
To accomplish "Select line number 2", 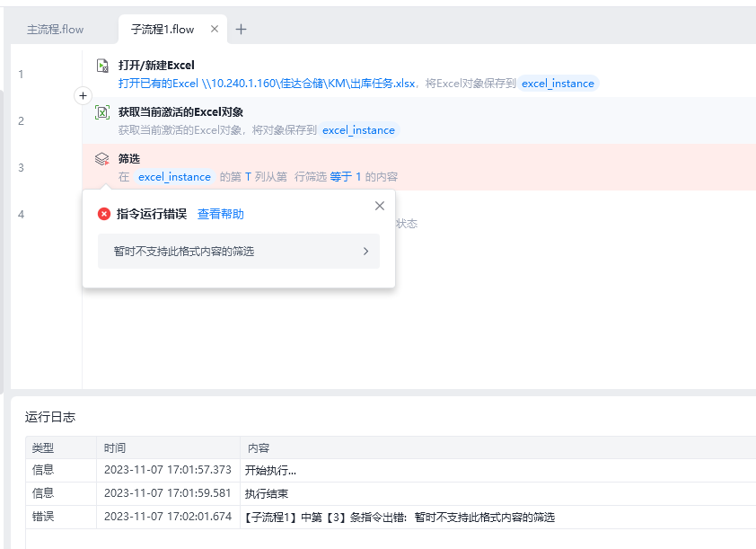I will point(21,121).
